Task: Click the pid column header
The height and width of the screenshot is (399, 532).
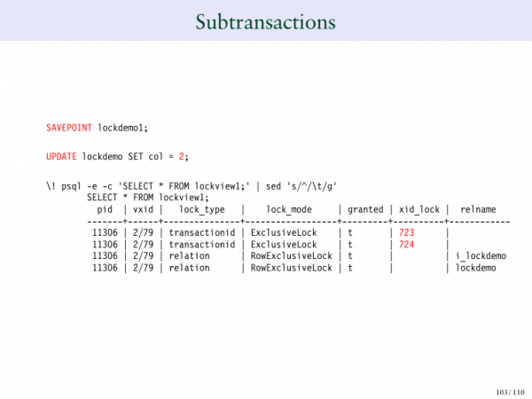Action: [105, 210]
